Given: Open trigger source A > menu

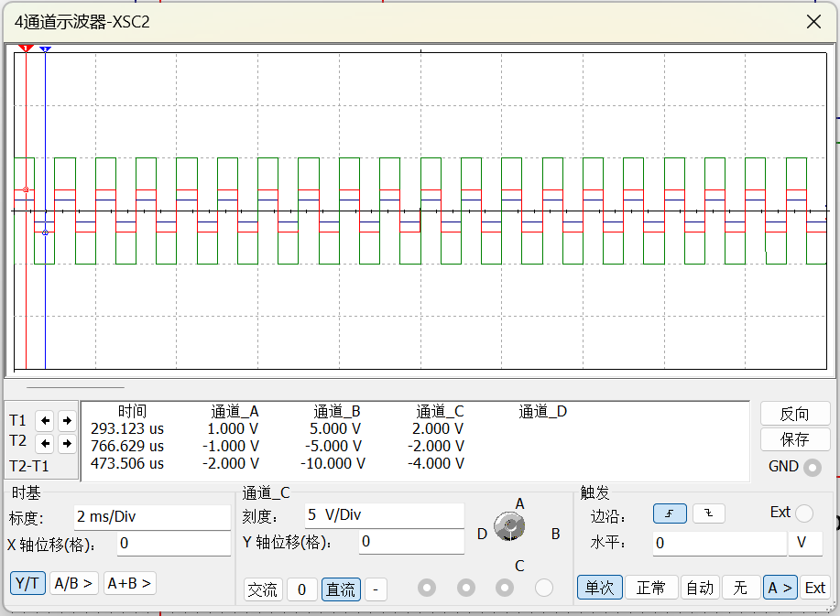Looking at the screenshot, I should (780, 588).
